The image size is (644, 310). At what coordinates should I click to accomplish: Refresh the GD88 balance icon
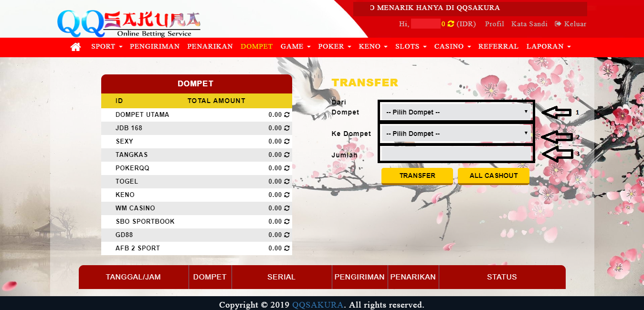pos(287,235)
